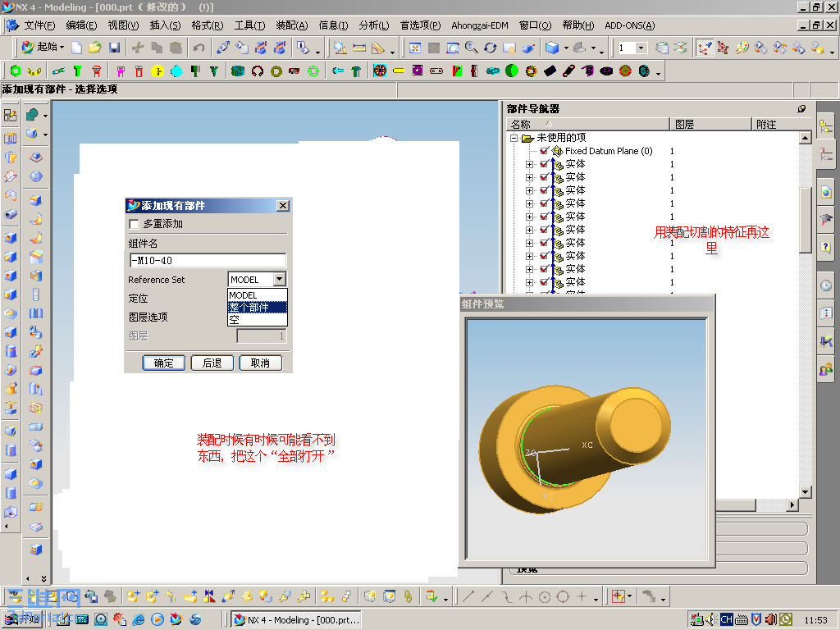The image size is (840, 630).
Task: Enable the 多重添加 checkbox
Action: [x=134, y=224]
